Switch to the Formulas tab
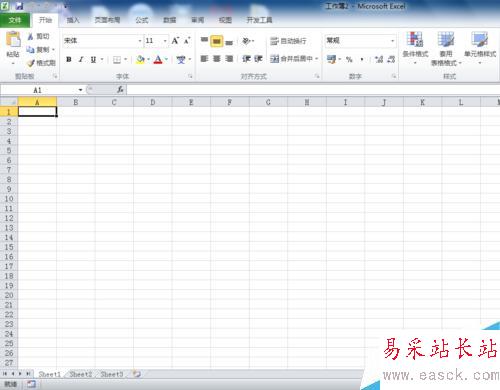 coord(142,20)
